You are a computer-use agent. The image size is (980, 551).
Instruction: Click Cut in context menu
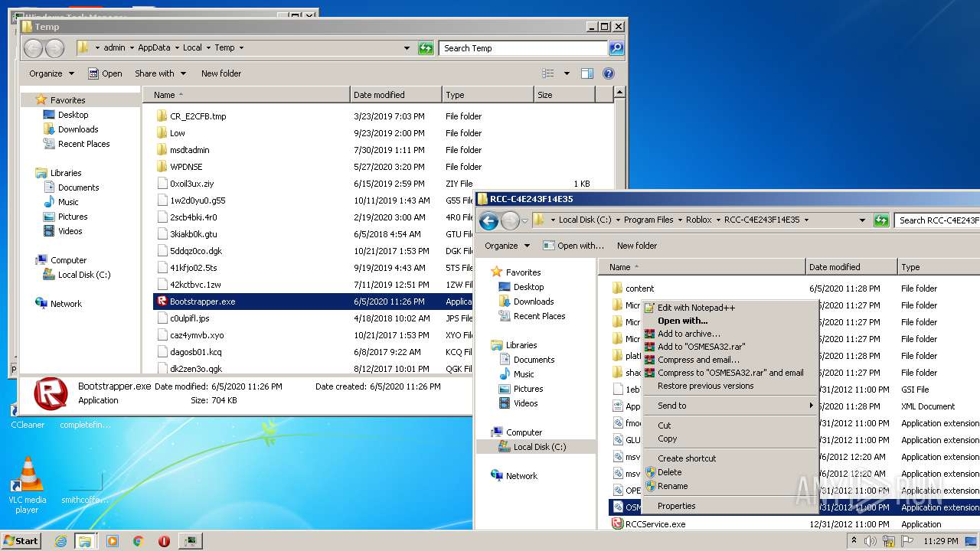664,425
